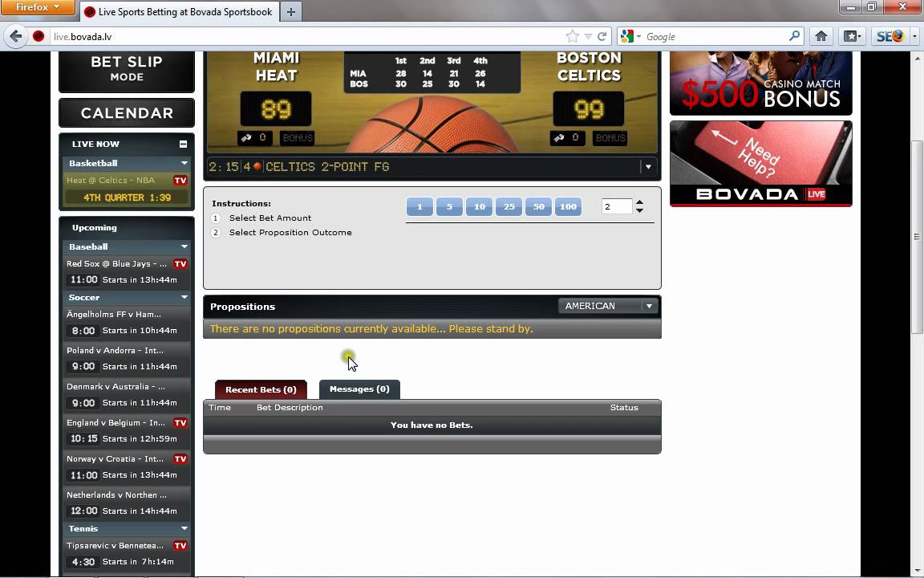Go back using the browser back arrow
Viewport: 924px width, 578px height.
coord(16,37)
